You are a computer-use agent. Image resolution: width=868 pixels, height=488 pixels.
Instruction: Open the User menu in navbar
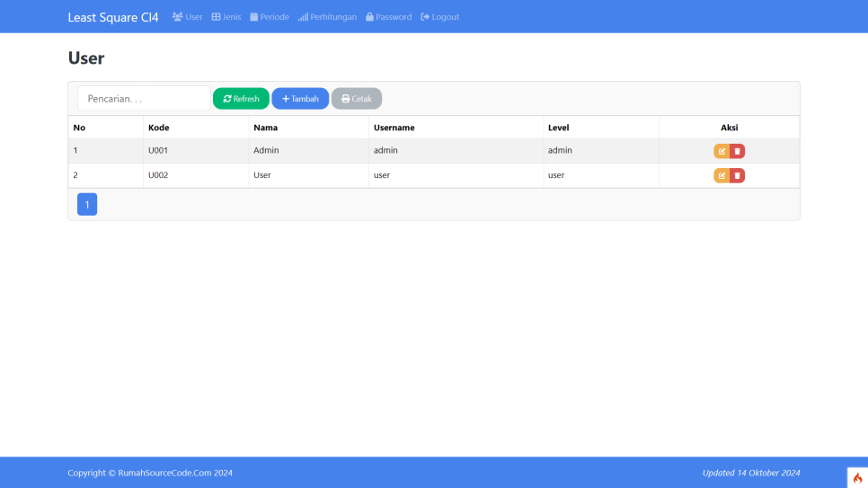187,17
